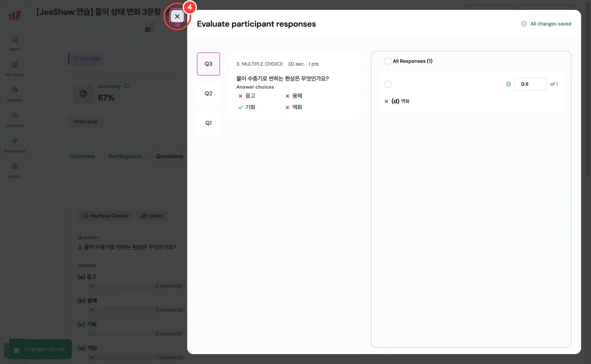This screenshot has width=591, height=364.
Task: Open the Students section icon
Action: tap(15, 115)
